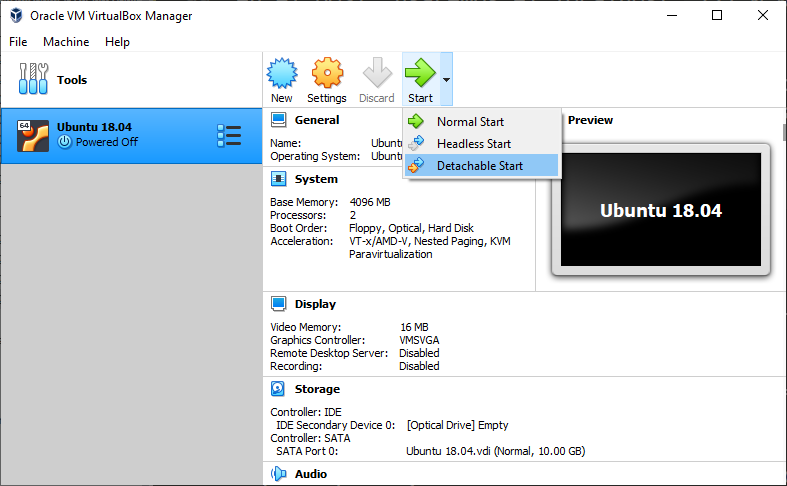The height and width of the screenshot is (486, 787).
Task: Minimize the VirtualBox Manager window
Action: 672,16
